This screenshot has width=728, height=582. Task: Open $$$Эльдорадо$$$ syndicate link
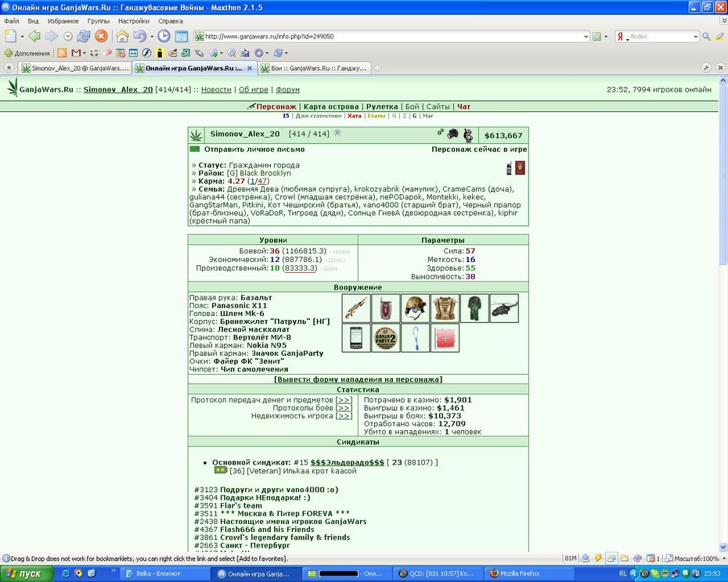point(348,463)
